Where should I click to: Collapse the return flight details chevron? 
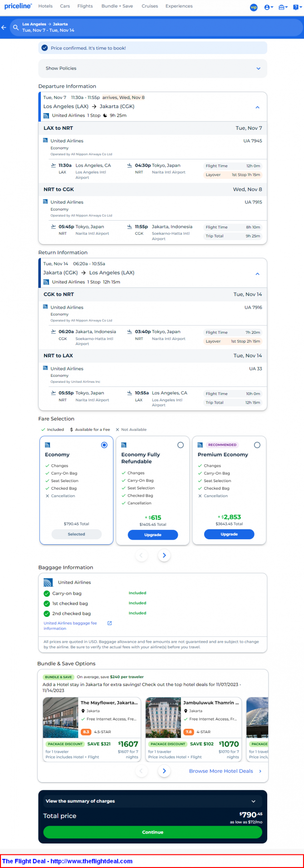257,274
